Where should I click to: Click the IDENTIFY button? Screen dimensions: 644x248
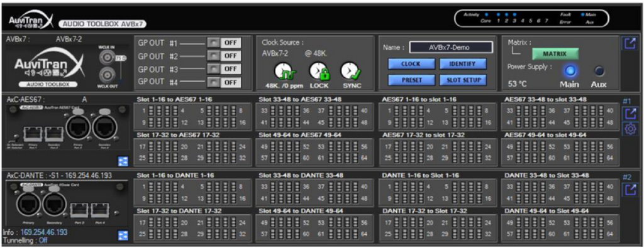(463, 64)
